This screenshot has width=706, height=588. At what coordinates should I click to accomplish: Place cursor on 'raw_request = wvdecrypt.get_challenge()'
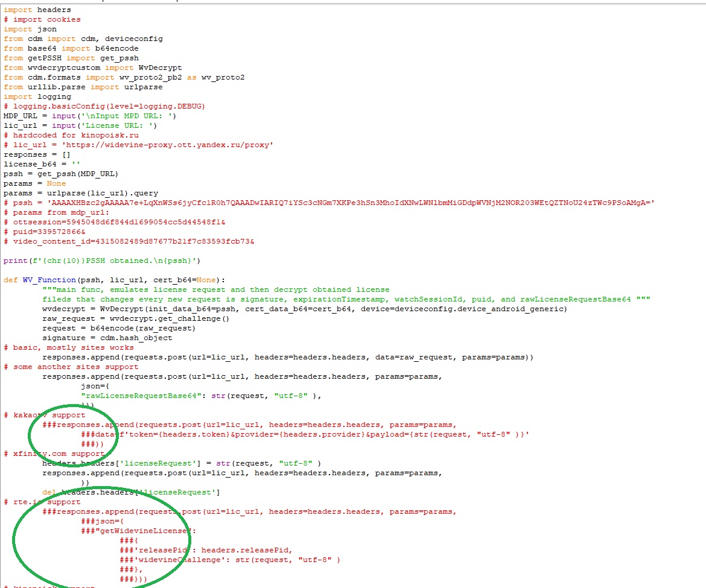tap(136, 320)
